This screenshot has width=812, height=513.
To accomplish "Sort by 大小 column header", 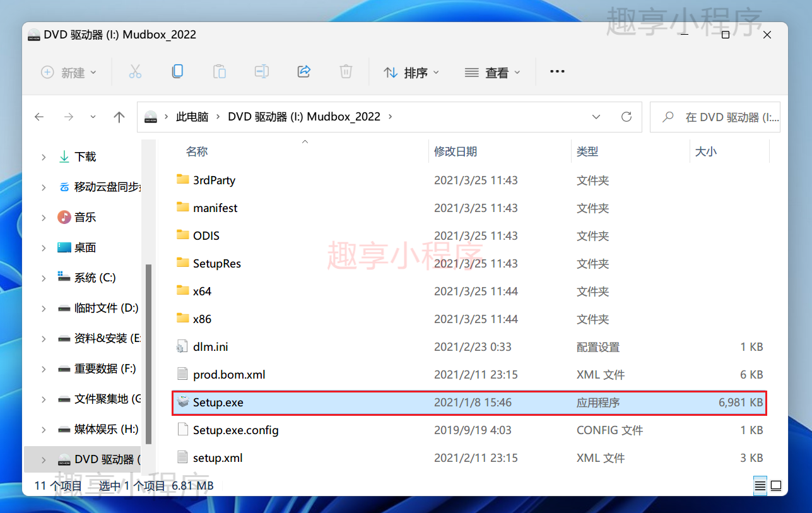I will click(x=705, y=151).
